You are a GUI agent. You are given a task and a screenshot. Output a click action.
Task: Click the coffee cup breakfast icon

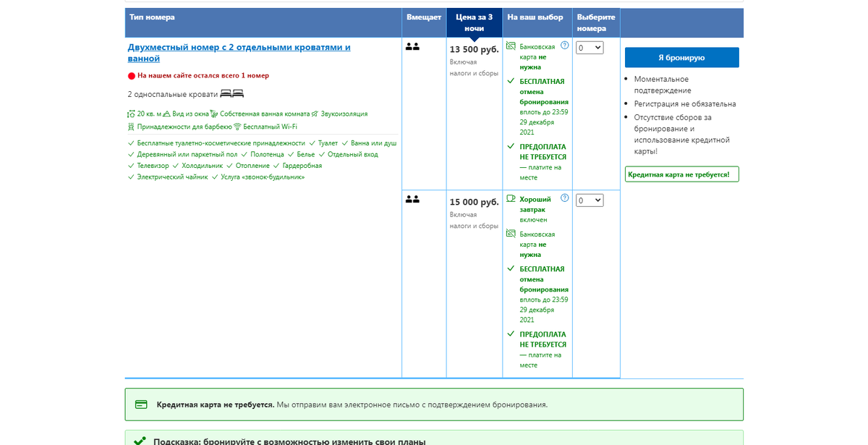(511, 198)
